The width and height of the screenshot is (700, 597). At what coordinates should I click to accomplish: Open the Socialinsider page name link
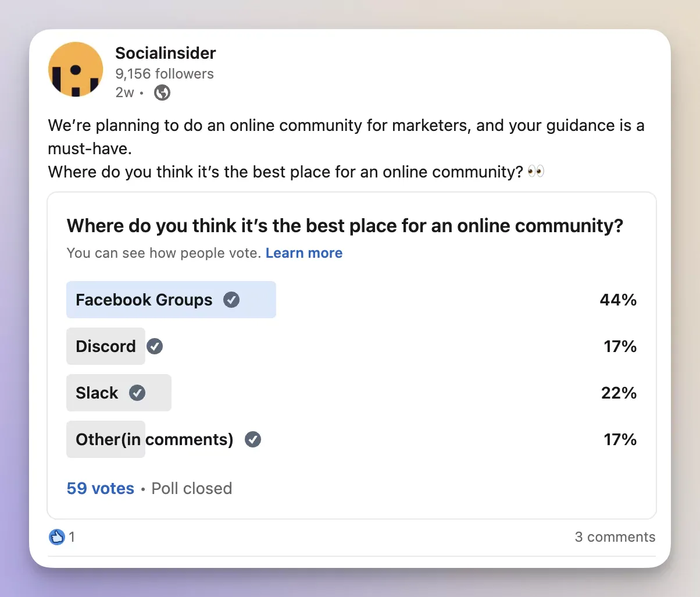pos(166,53)
